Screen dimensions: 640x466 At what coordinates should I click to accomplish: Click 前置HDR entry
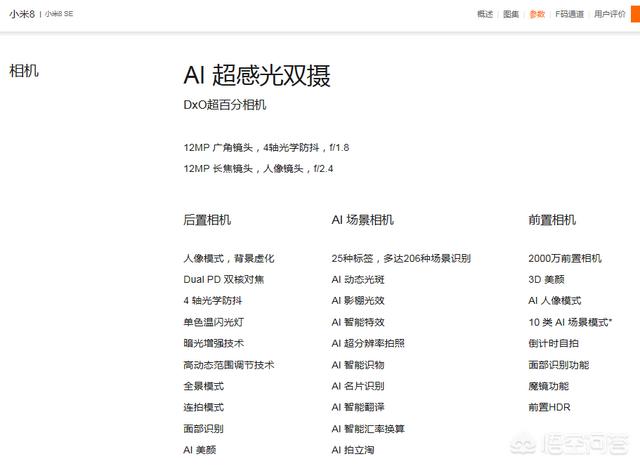[549, 407]
